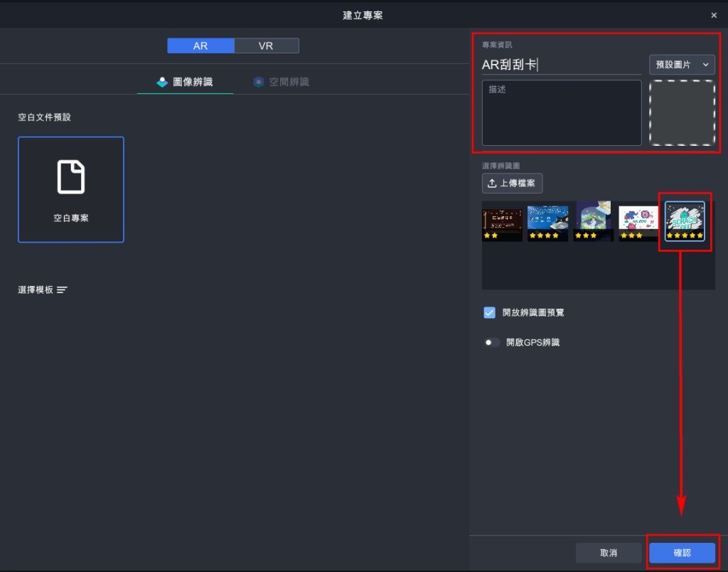Select the four-star blue recognition image
Viewport: 728px width, 572px height.
[547, 221]
